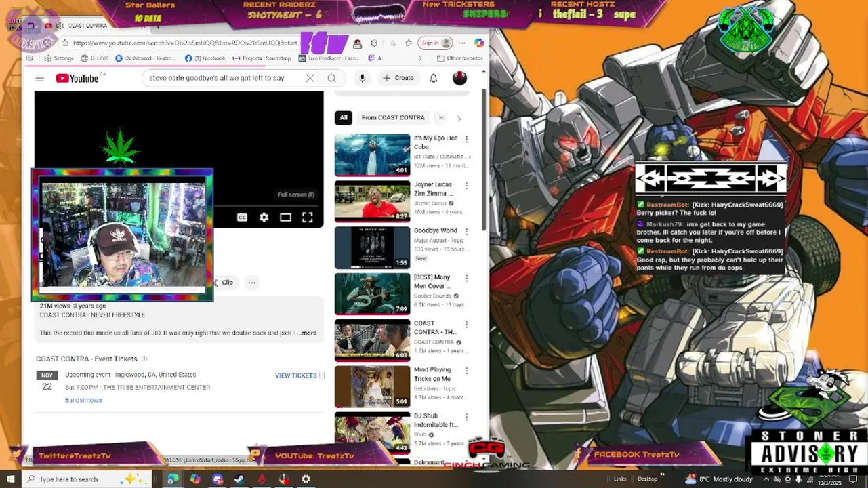Click the page vertical scrollbar
This screenshot has height=488, width=868.
pos(484,160)
